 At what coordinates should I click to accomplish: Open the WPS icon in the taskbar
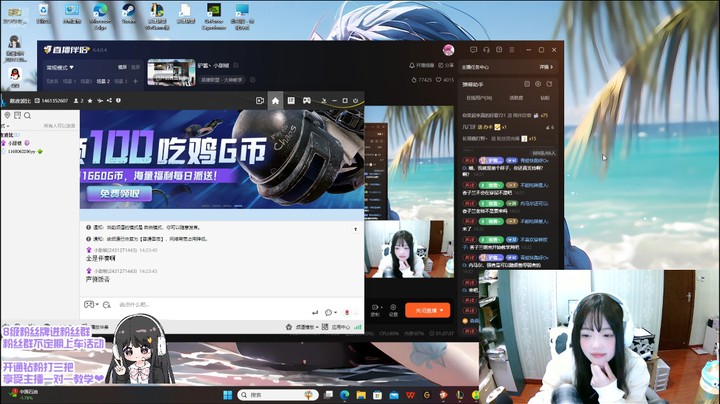(x=411, y=395)
